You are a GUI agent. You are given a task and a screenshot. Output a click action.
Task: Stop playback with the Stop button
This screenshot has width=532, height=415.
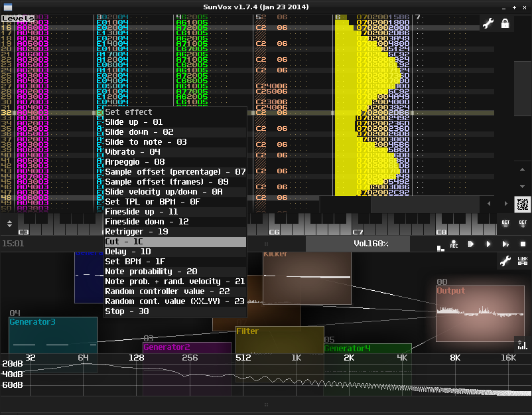click(x=523, y=244)
